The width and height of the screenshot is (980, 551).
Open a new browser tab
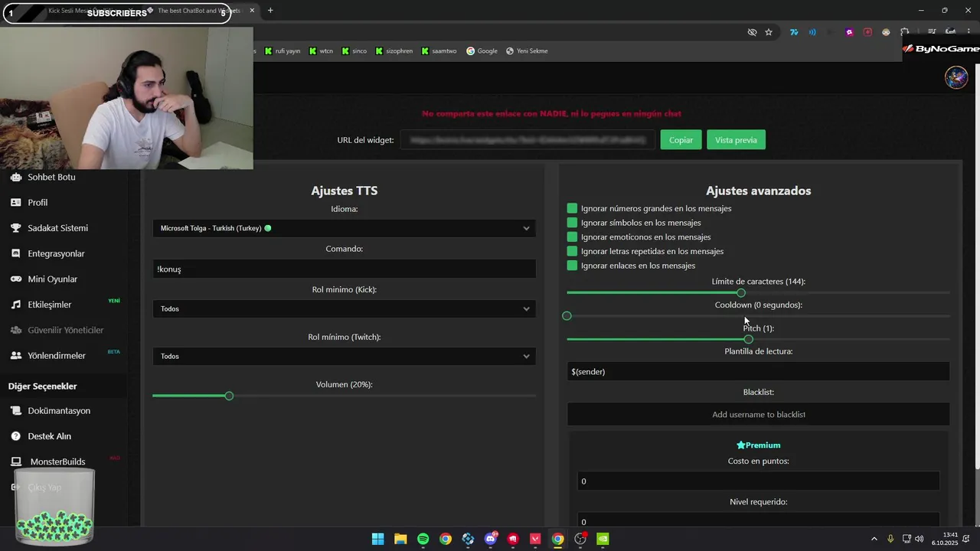coord(270,11)
